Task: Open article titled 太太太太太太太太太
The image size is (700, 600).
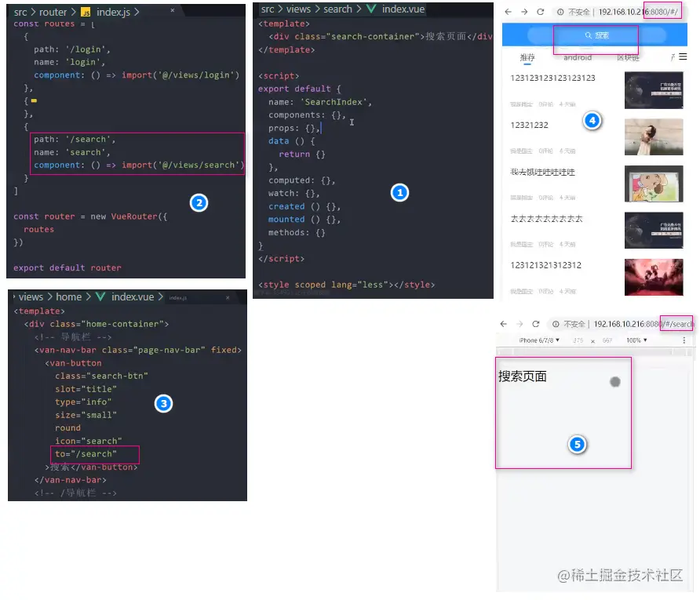Action: (546, 219)
